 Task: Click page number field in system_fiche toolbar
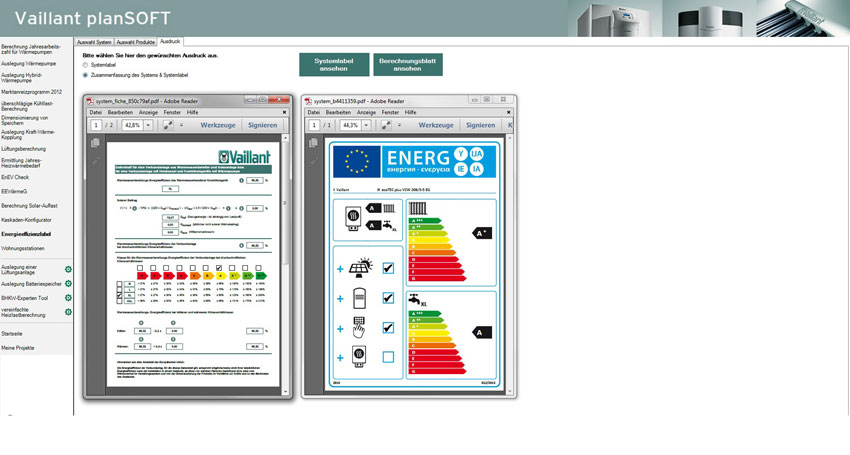point(96,125)
